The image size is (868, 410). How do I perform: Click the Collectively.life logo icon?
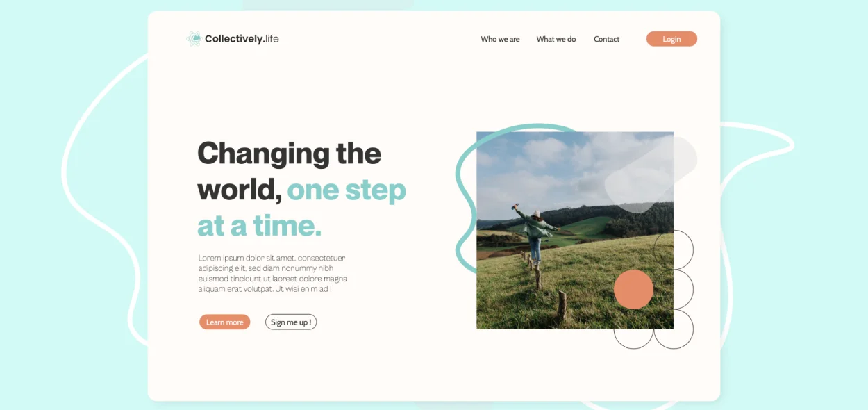[x=194, y=39]
